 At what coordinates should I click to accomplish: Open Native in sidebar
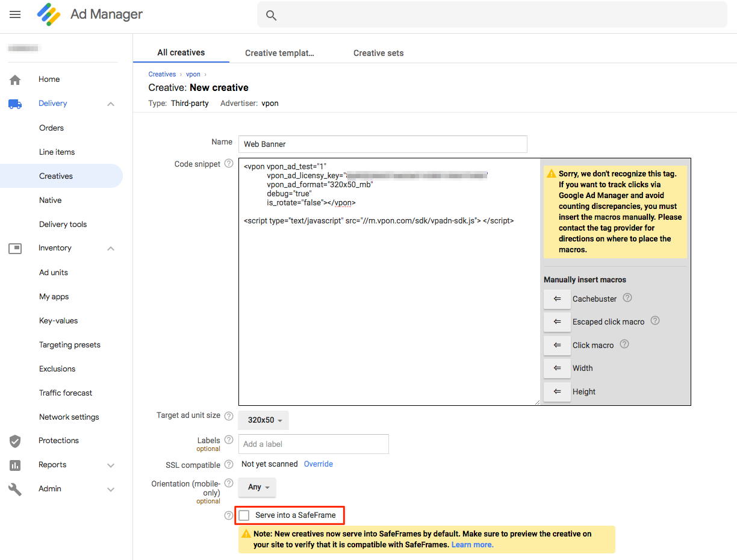pos(51,200)
